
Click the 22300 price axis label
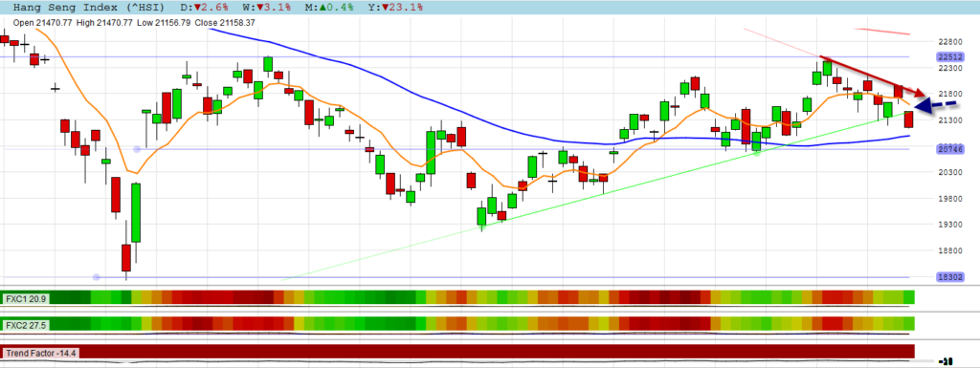click(x=949, y=67)
